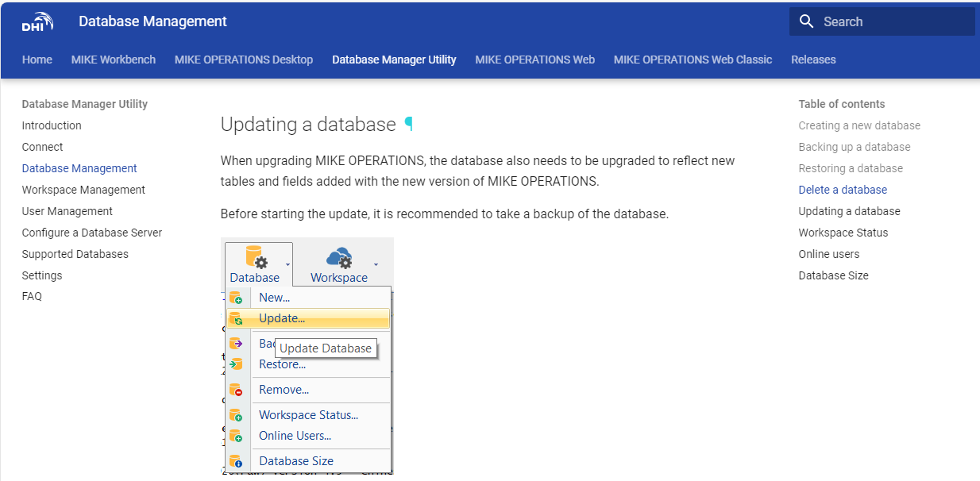The image size is (980, 481).
Task: Click the backup icon beside Backup entry
Action: tap(236, 344)
